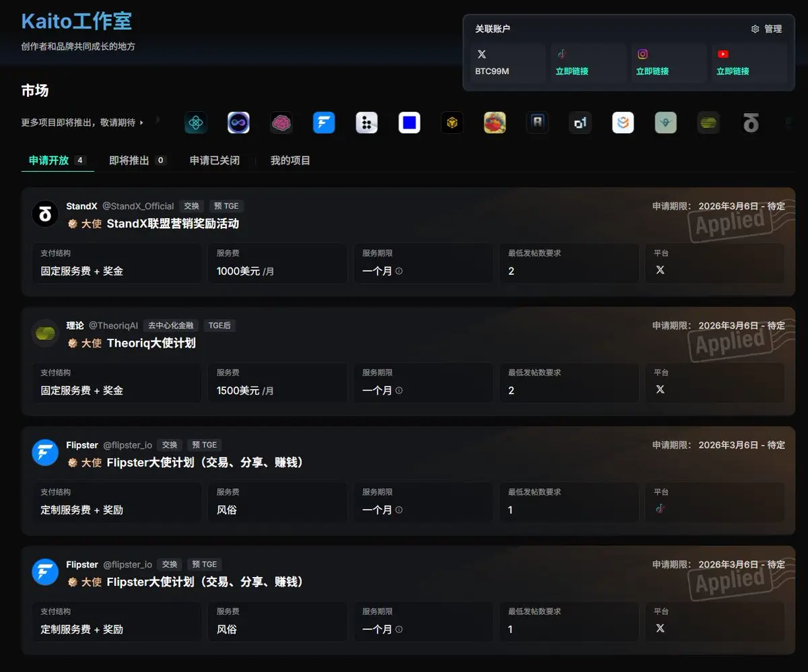This screenshot has height=672, width=808.
Task: Switch to the 我的项目 tab
Action: pyautogui.click(x=290, y=160)
